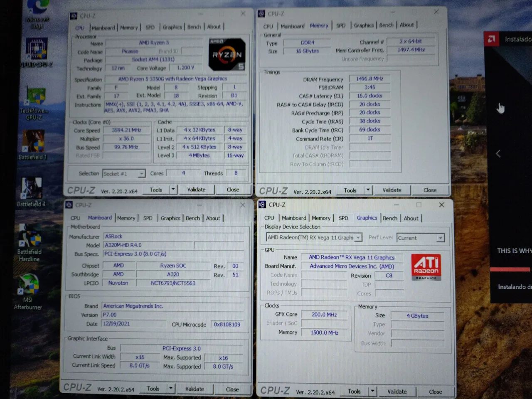The image size is (532, 399).
Task: Expand Tools arrow in the Memory tab window
Action: [367, 190]
